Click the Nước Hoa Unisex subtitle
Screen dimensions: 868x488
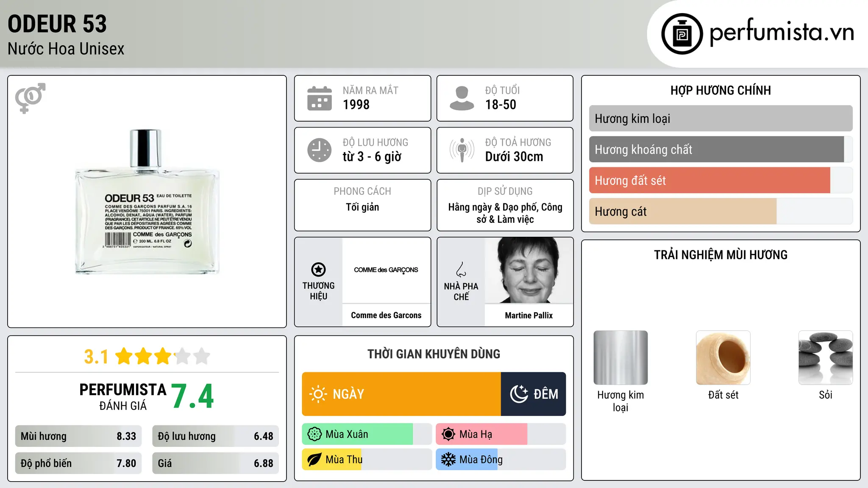tap(66, 49)
